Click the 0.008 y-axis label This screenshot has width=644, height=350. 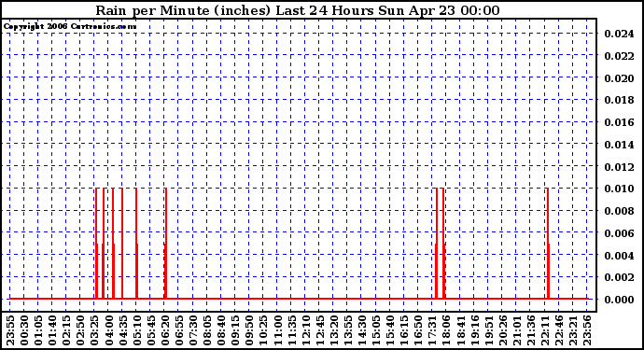pyautogui.click(x=619, y=211)
